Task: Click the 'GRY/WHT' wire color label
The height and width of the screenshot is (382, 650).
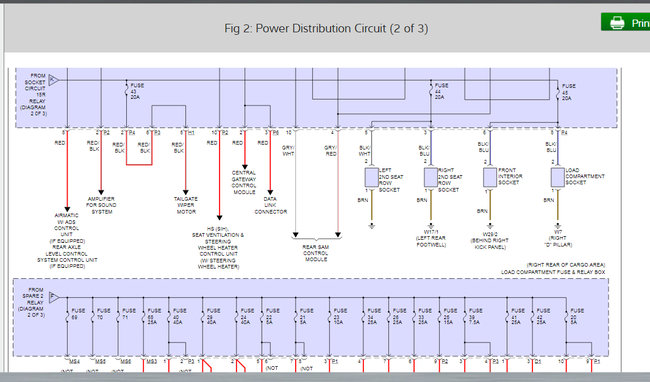Action: click(x=288, y=151)
